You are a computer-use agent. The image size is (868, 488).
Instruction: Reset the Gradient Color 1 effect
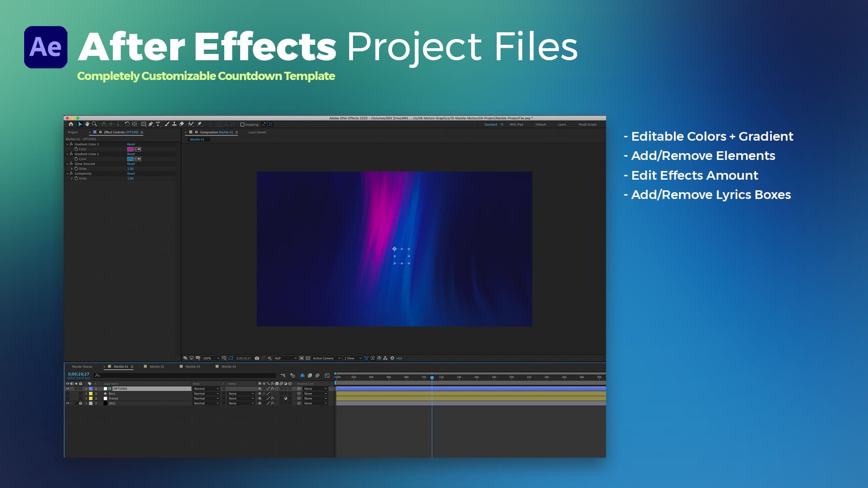[x=131, y=154]
